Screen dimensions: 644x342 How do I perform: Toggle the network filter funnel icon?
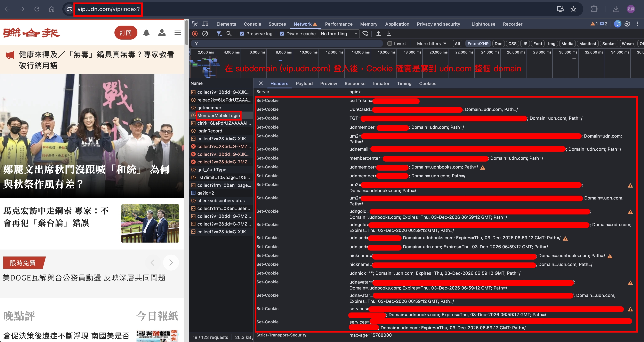(x=219, y=34)
